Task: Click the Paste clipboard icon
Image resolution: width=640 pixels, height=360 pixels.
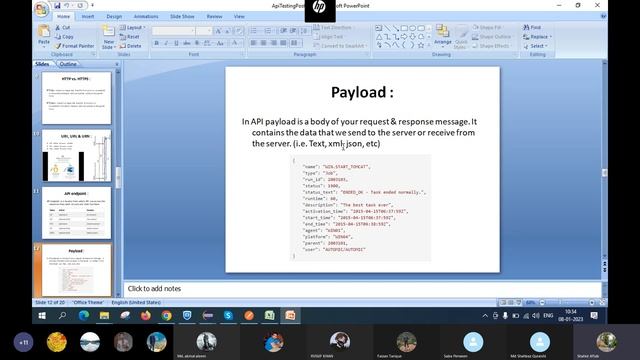Action: point(44,32)
